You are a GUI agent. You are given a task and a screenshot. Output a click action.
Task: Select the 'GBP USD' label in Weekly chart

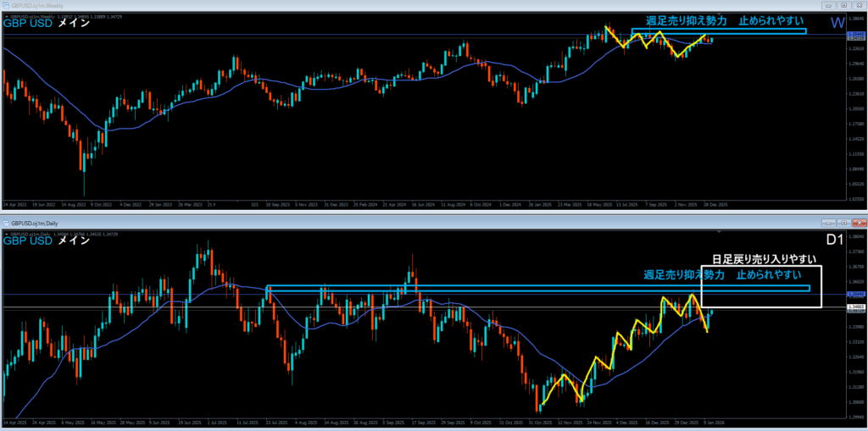tap(28, 24)
